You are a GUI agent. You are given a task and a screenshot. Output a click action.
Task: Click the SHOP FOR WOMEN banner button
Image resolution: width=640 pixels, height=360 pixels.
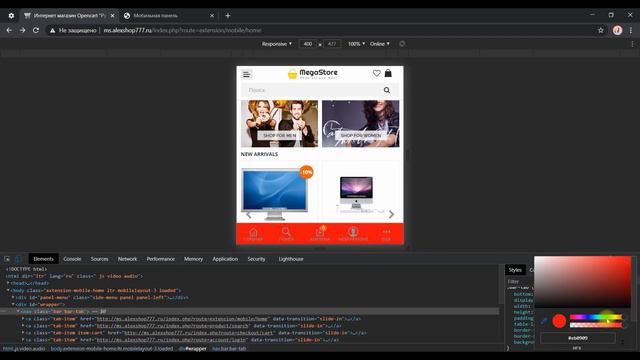(361, 135)
